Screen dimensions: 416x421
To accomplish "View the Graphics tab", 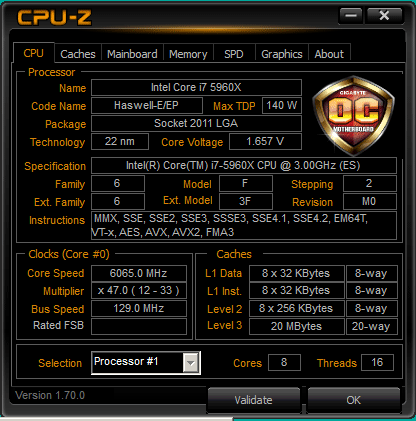I will (282, 54).
